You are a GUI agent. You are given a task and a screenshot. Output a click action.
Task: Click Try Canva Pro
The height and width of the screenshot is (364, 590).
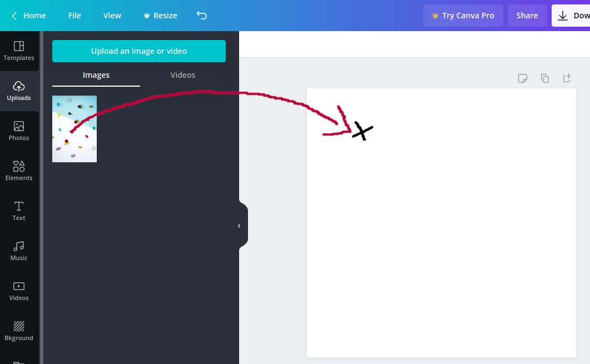click(463, 16)
